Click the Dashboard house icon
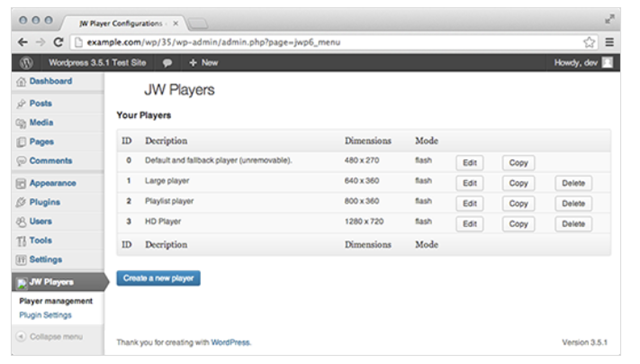Image resolution: width=640 pixels, height=364 pixels. click(x=21, y=82)
